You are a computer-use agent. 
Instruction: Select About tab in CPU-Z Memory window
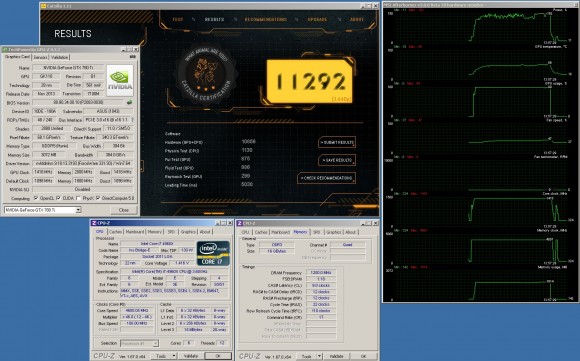(x=350, y=232)
